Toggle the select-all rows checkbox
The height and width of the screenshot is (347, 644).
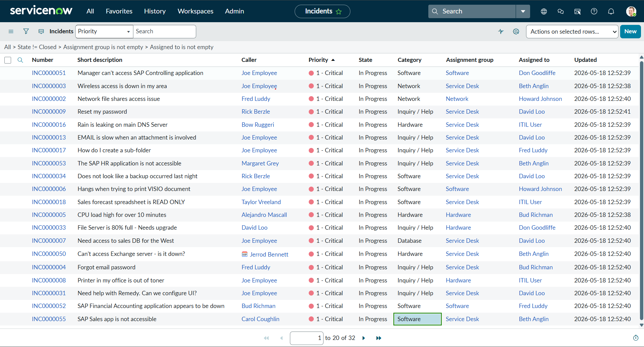[x=8, y=60]
